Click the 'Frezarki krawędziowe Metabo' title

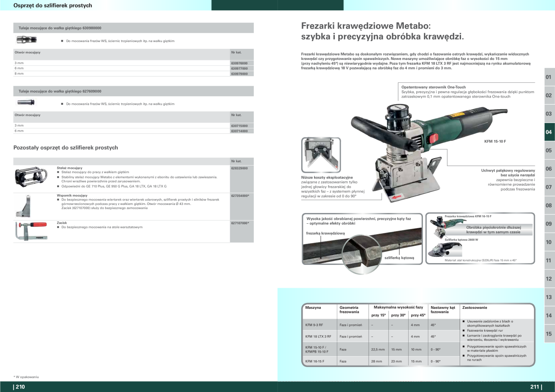366,26
